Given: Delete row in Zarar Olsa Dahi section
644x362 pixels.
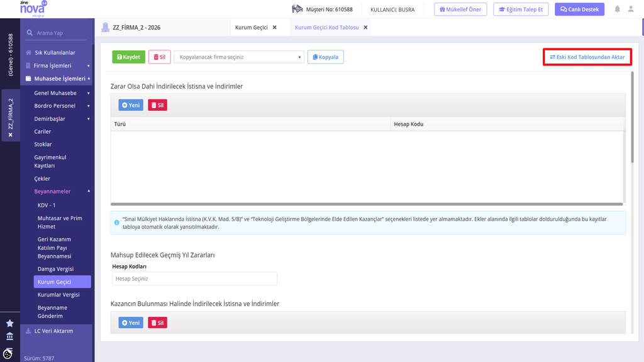Looking at the screenshot, I should pos(157,105).
